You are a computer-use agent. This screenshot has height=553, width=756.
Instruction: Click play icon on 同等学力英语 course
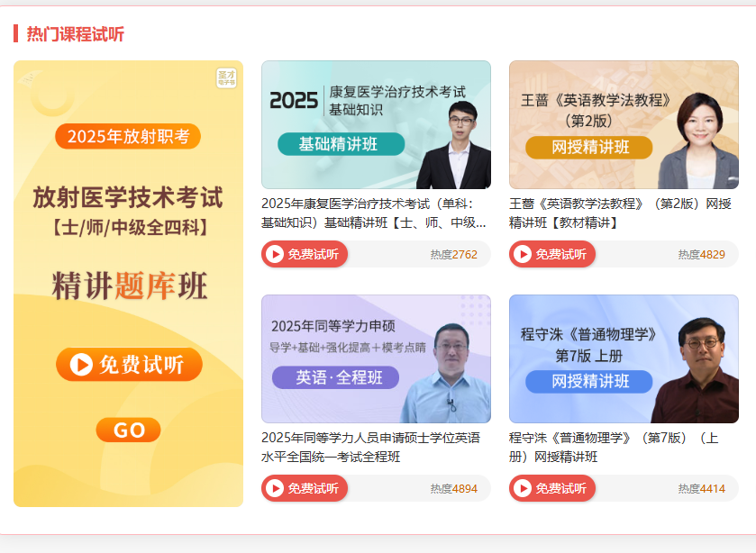[x=275, y=489]
